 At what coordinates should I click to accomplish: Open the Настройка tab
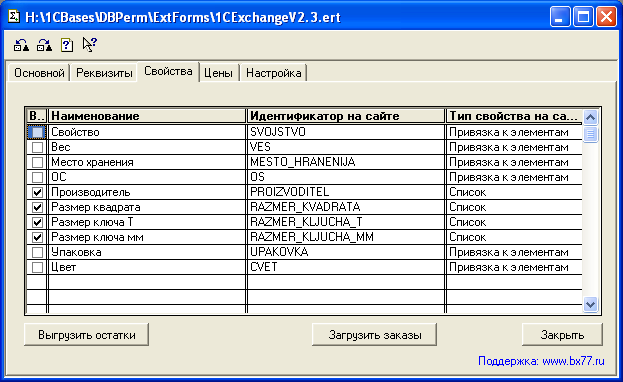pyautogui.click(x=273, y=73)
